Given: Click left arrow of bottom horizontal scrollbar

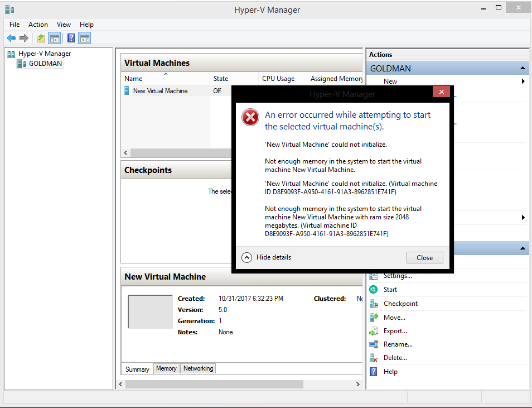Looking at the screenshot, I should click(120, 384).
